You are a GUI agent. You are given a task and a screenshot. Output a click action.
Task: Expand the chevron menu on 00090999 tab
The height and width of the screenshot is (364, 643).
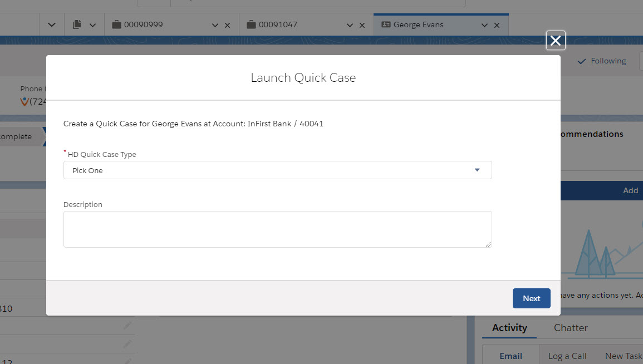point(215,25)
